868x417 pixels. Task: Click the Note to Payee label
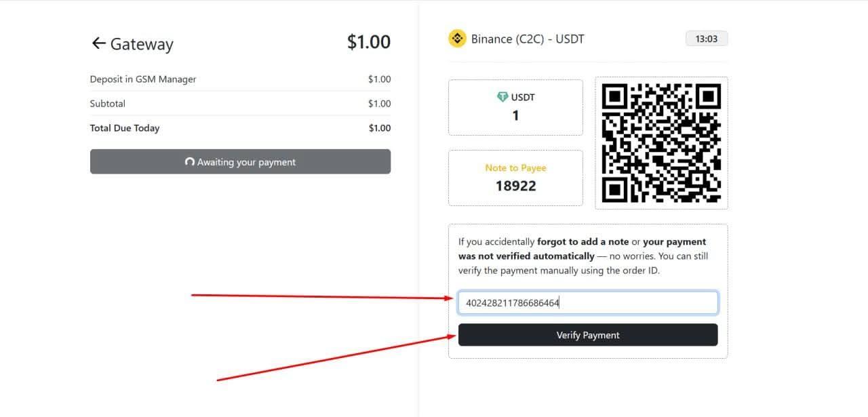pyautogui.click(x=515, y=167)
